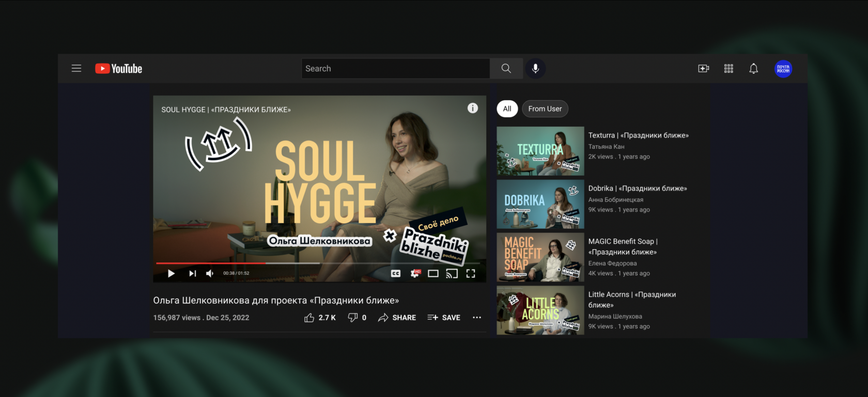Open the Little Acorns video thumbnail
The height and width of the screenshot is (397, 868).
540,311
